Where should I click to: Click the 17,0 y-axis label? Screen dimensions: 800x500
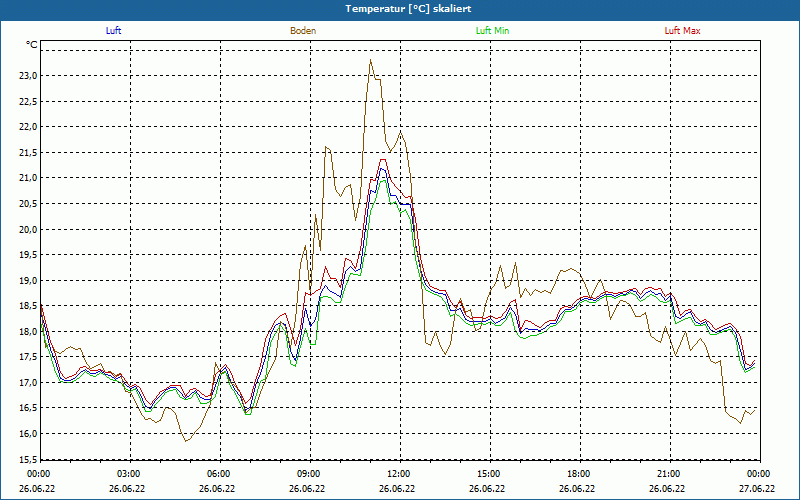coord(29,382)
